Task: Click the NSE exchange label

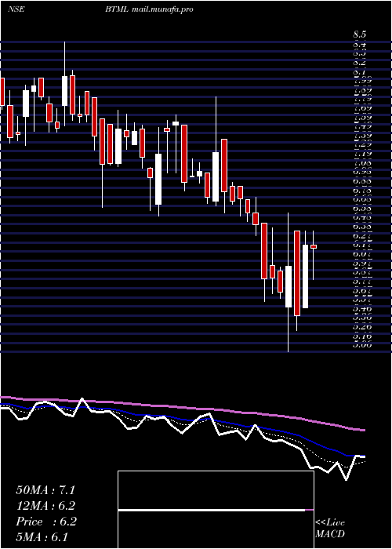Action: pyautogui.click(x=16, y=9)
